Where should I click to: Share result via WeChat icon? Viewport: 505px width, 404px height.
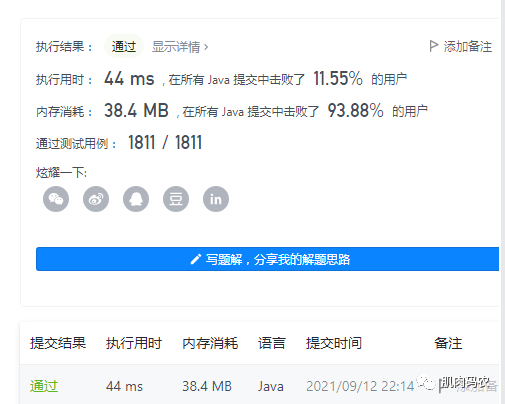click(56, 199)
